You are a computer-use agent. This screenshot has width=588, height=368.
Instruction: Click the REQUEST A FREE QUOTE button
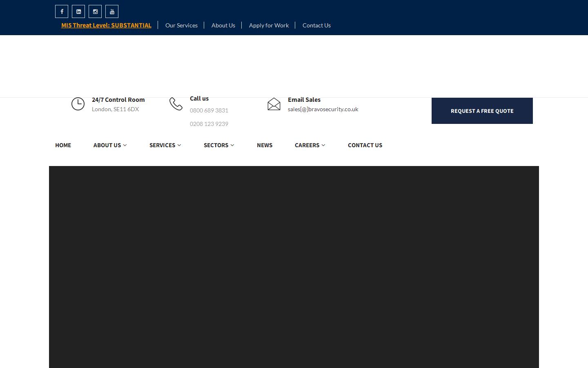(482, 110)
